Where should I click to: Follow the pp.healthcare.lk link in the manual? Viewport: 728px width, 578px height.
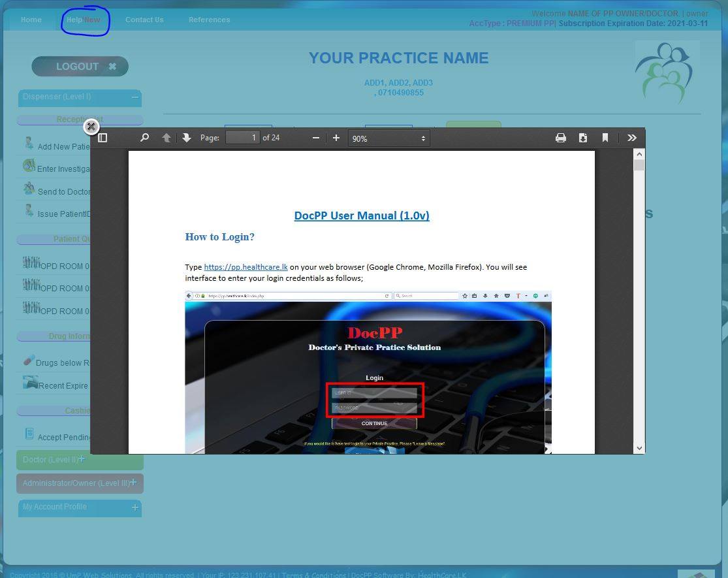point(245,267)
